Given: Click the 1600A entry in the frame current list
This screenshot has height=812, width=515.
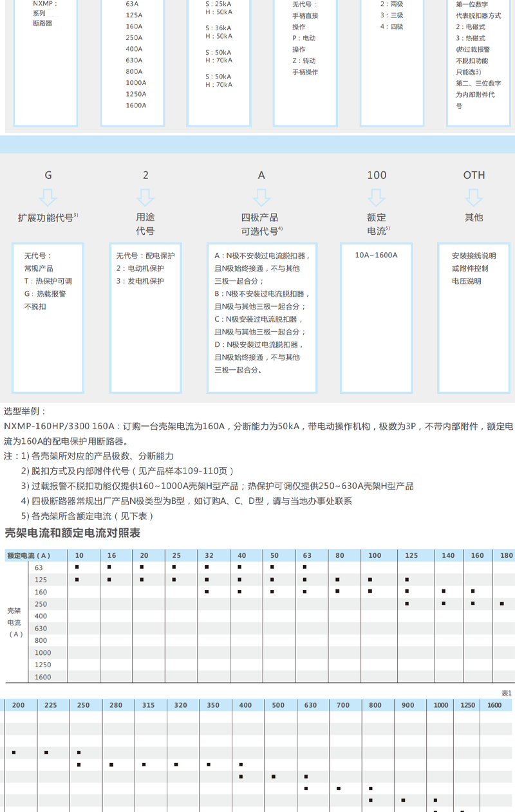Looking at the screenshot, I should click(136, 105).
